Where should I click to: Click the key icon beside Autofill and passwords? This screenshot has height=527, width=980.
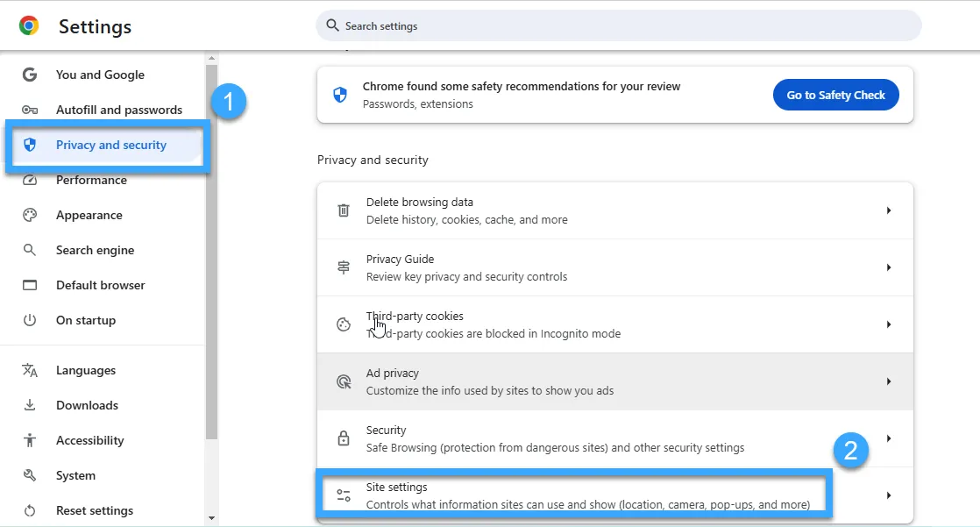30,110
